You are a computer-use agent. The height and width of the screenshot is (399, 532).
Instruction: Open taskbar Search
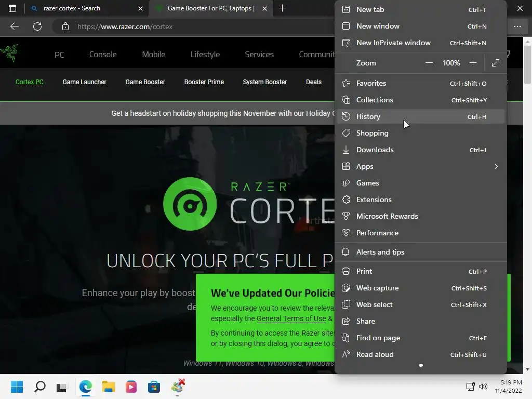pyautogui.click(x=39, y=387)
